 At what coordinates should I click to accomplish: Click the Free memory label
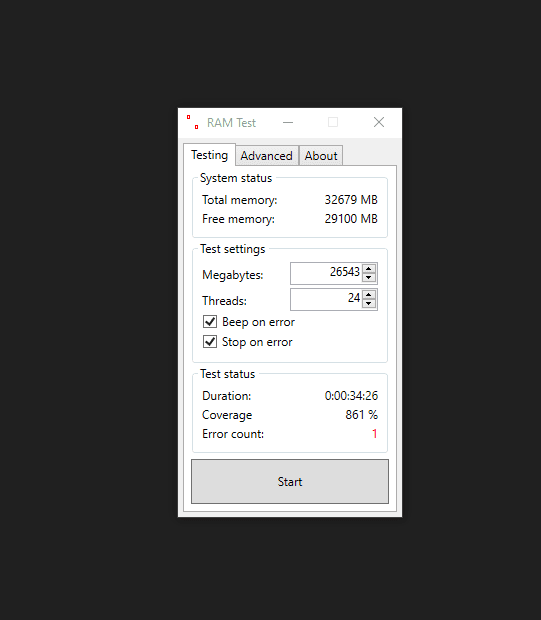pos(238,219)
